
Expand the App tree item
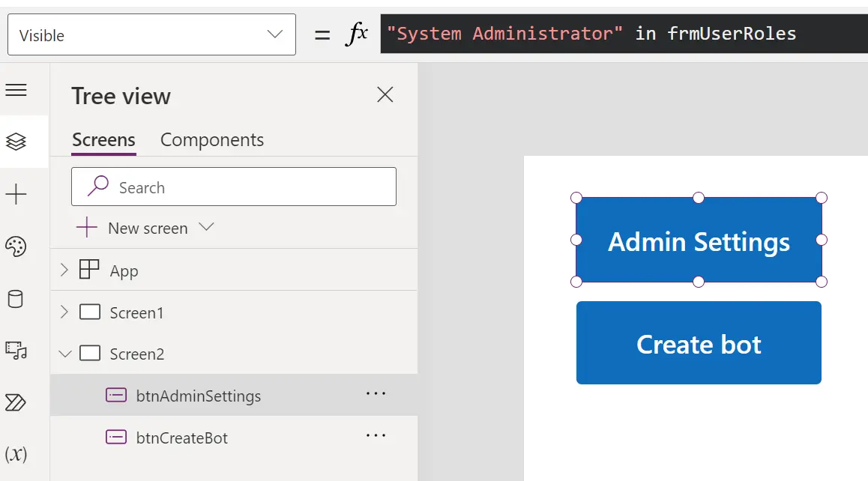click(64, 270)
